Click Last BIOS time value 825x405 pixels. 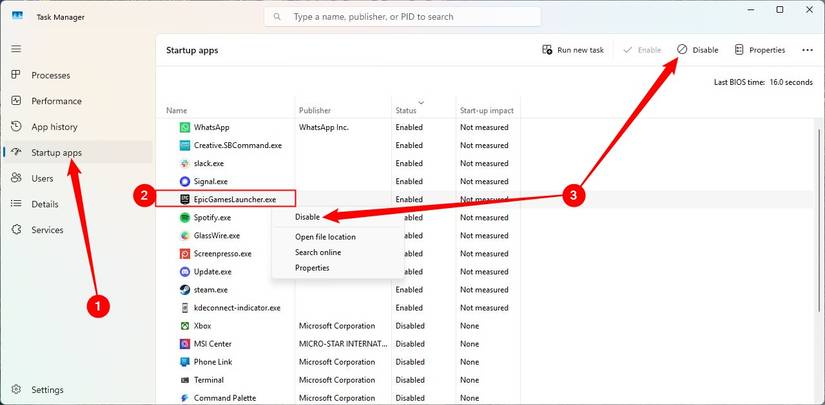click(791, 82)
